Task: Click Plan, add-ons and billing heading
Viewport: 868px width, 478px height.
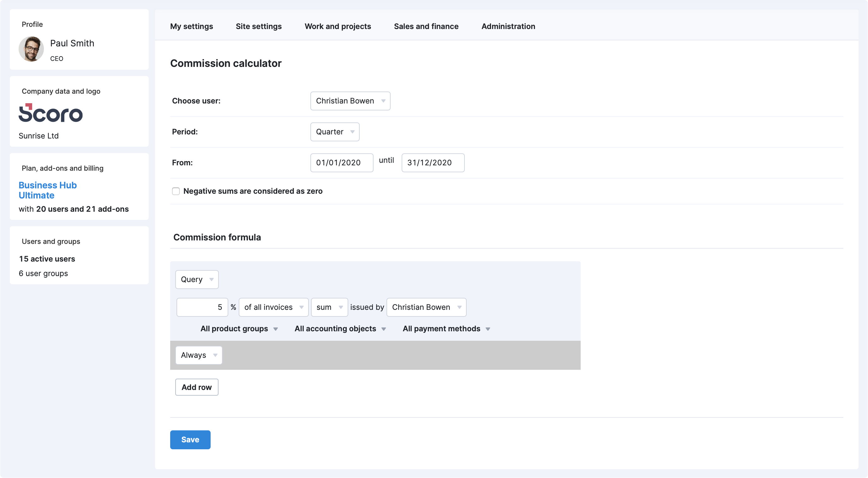Action: (62, 168)
